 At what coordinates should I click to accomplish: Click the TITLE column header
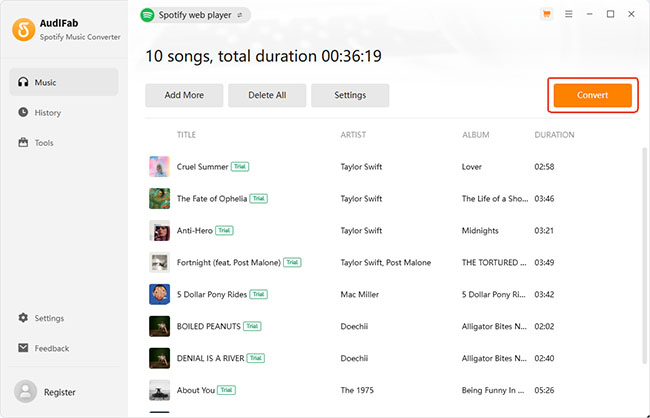point(186,135)
